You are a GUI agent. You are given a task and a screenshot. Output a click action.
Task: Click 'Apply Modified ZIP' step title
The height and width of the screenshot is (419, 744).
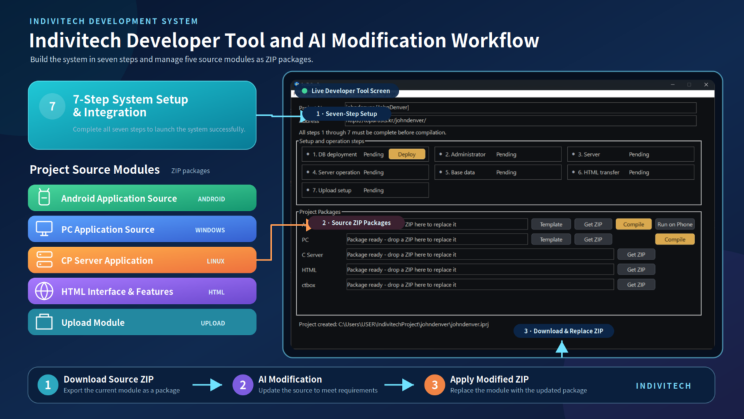[489, 379]
